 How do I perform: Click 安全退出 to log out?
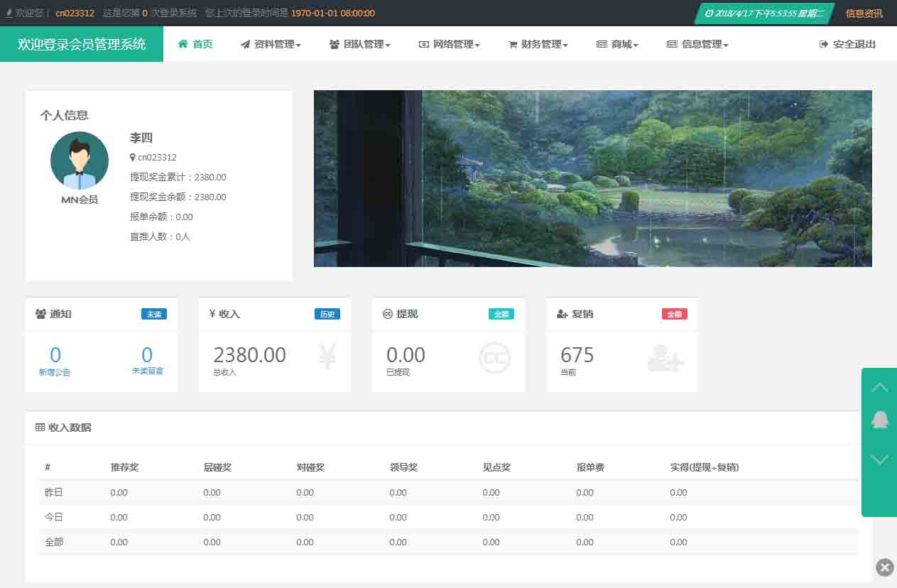coord(848,44)
